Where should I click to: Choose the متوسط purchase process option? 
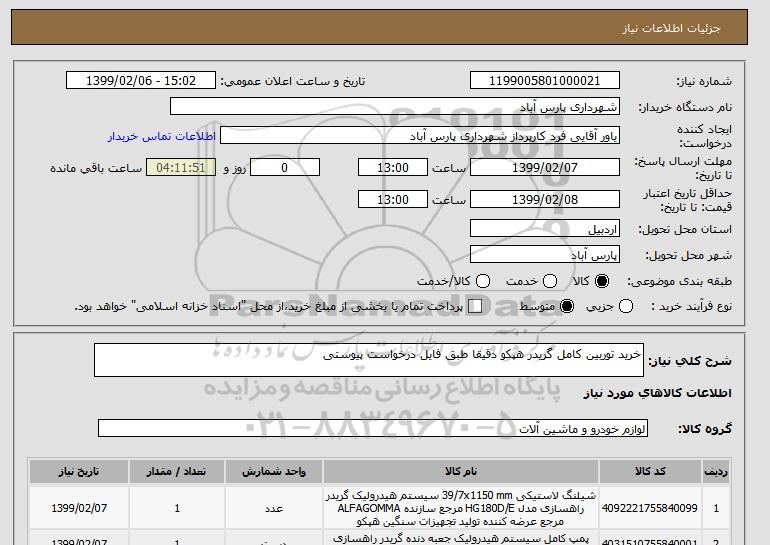pos(567,306)
